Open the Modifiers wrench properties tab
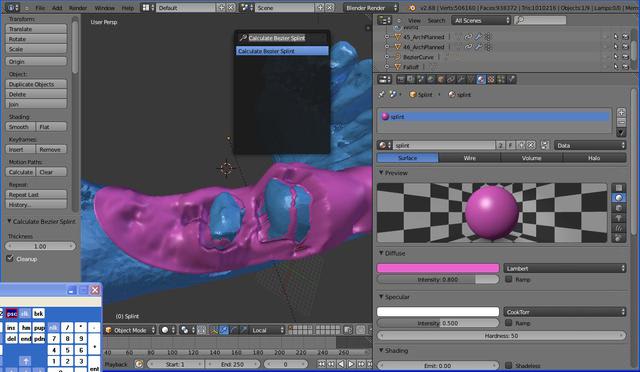The height and width of the screenshot is (372, 640). click(x=461, y=79)
